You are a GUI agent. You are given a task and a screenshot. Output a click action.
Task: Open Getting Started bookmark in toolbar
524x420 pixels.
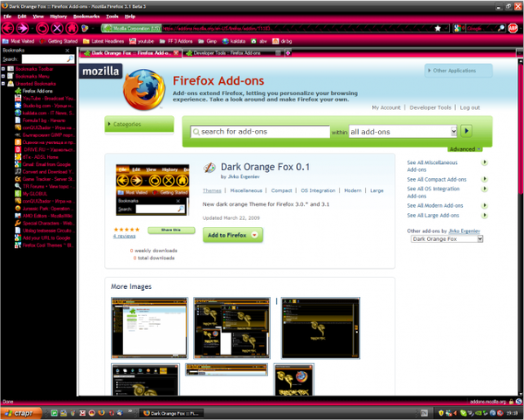point(59,41)
